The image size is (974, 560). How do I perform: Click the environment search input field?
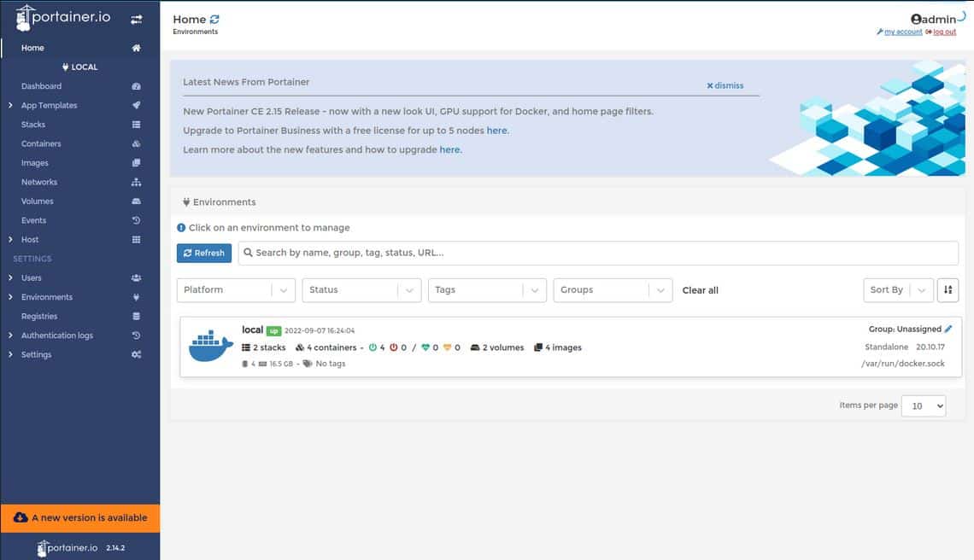598,253
